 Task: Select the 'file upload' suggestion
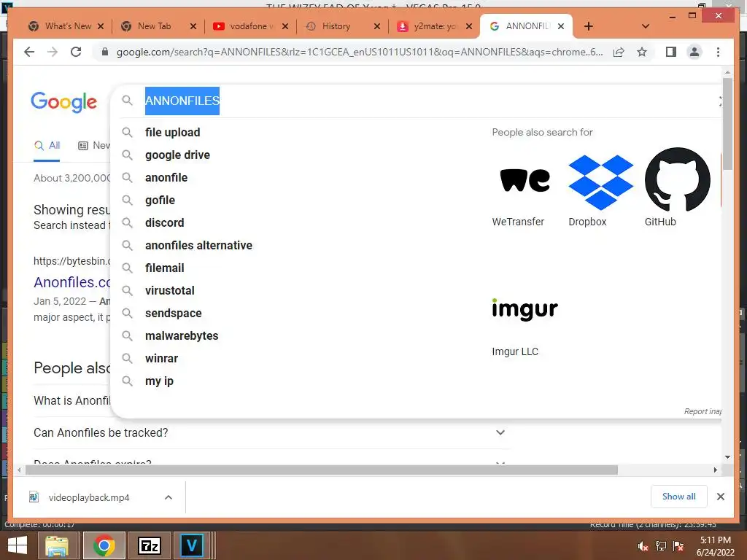(x=172, y=133)
